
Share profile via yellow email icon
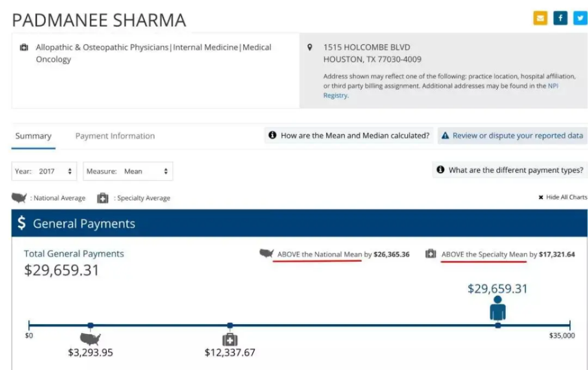pyautogui.click(x=540, y=18)
